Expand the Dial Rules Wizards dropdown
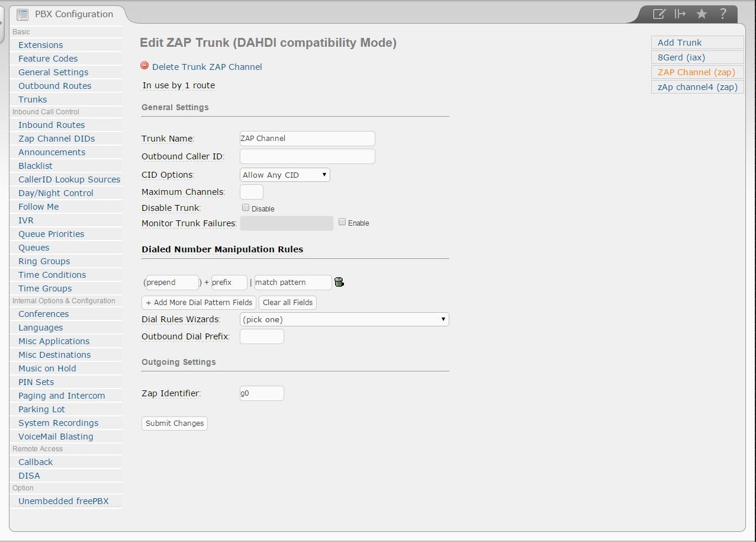756x542 pixels. coord(344,319)
